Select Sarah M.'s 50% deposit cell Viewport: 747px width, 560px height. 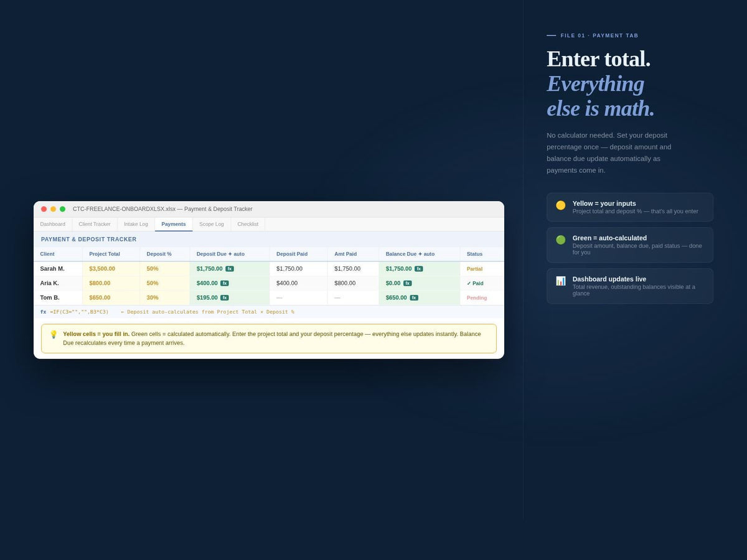pyautogui.click(x=165, y=269)
